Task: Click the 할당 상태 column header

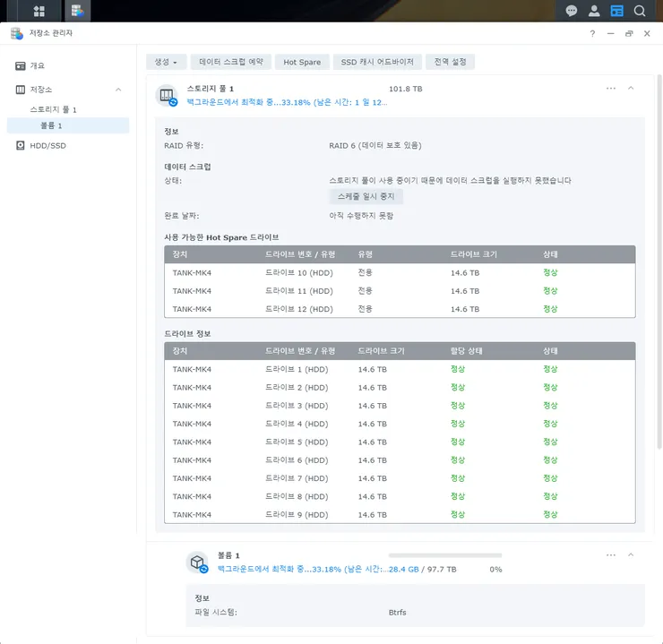Action: (466, 351)
